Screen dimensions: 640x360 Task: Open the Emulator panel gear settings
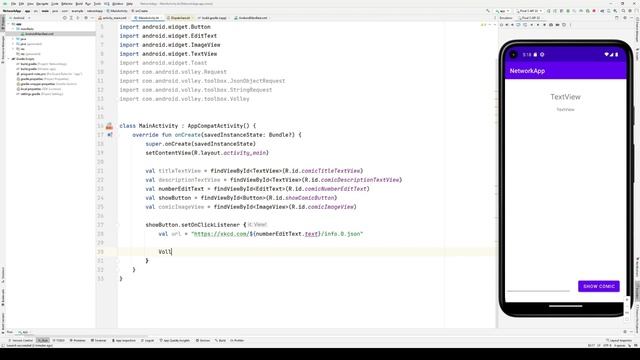coord(625,18)
